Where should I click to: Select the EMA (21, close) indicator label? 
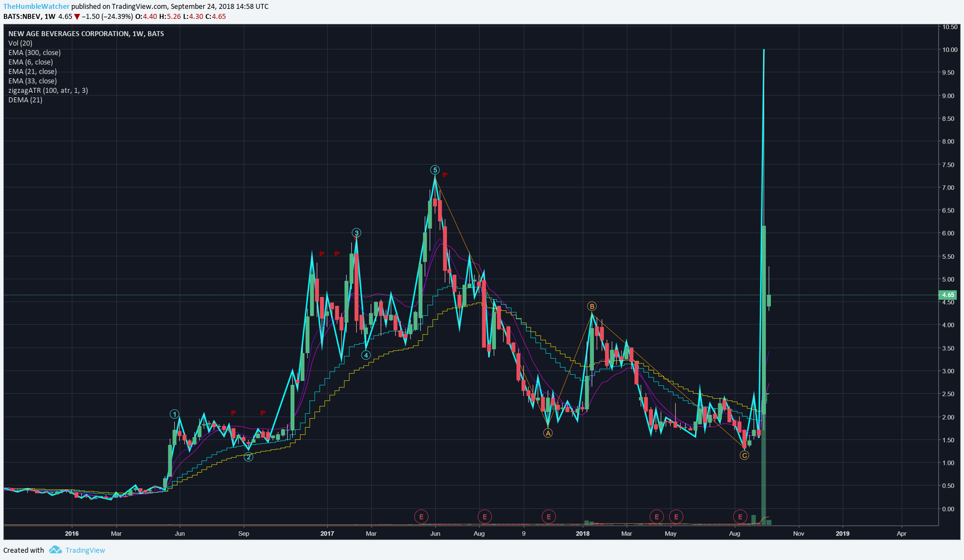click(x=32, y=72)
